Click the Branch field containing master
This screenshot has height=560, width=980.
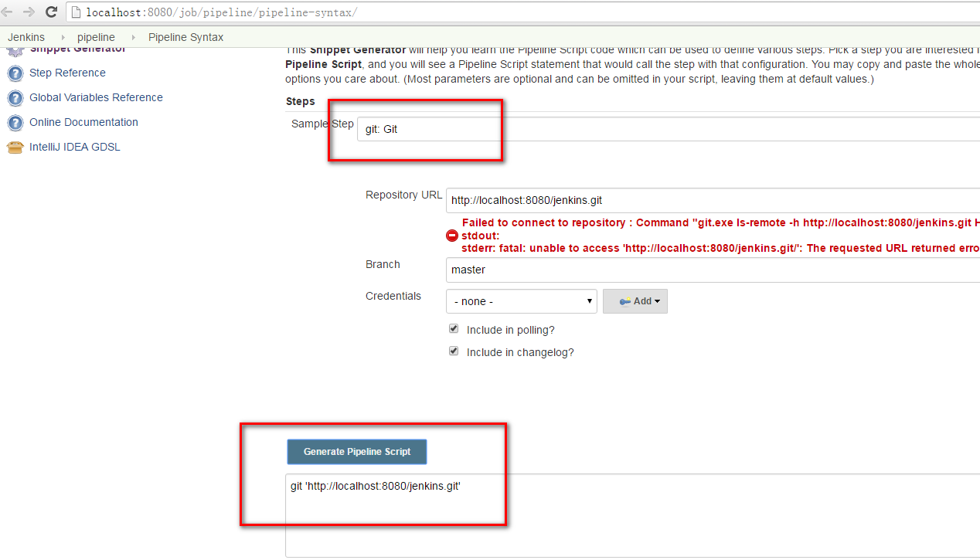(x=713, y=270)
